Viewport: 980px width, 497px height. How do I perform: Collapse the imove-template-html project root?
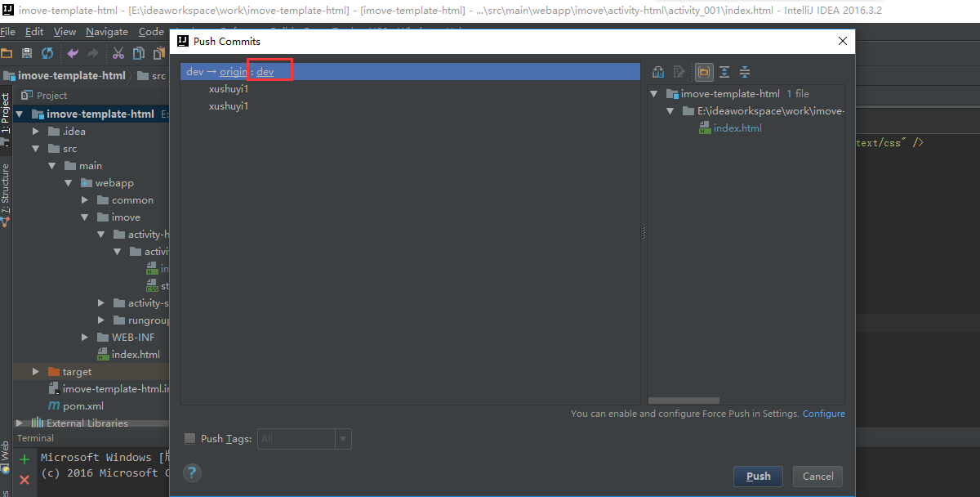(20, 114)
